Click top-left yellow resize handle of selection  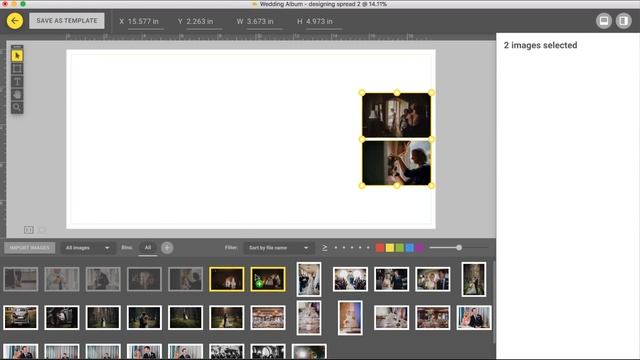pyautogui.click(x=362, y=93)
